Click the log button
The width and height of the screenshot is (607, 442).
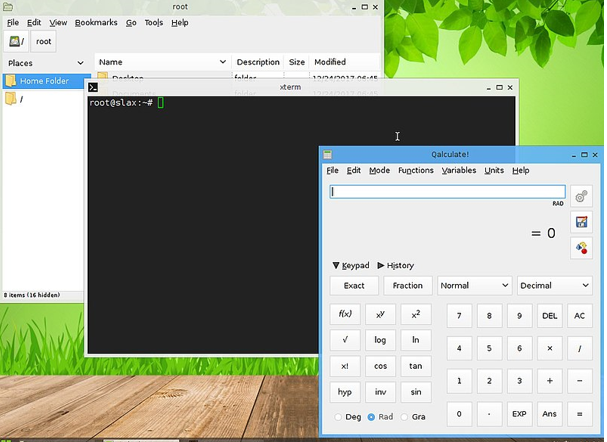click(380, 339)
